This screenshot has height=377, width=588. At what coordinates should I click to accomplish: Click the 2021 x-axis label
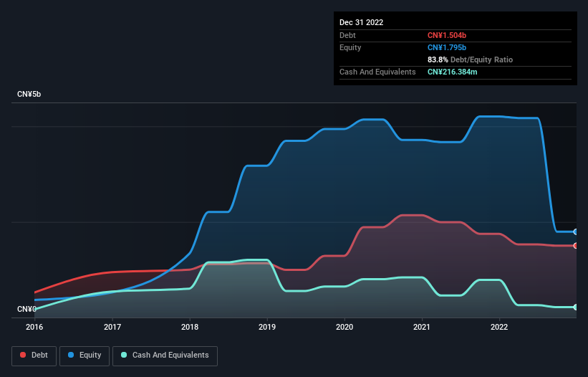point(422,327)
